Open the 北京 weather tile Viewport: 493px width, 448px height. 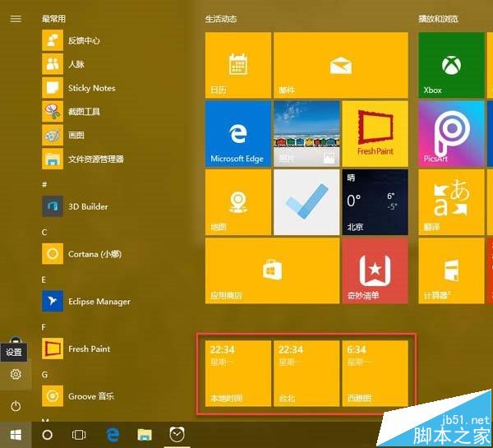[x=376, y=202]
